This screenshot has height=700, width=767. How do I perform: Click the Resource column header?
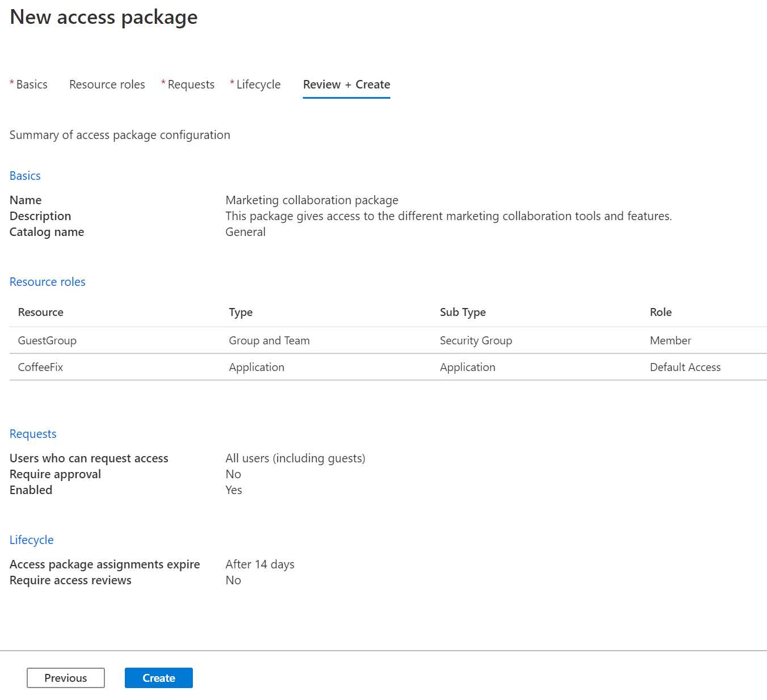(40, 312)
